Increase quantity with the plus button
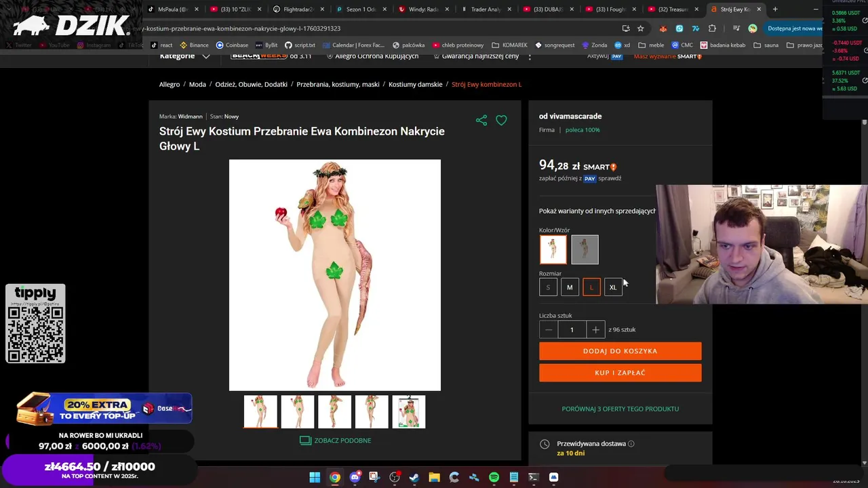 (595, 329)
